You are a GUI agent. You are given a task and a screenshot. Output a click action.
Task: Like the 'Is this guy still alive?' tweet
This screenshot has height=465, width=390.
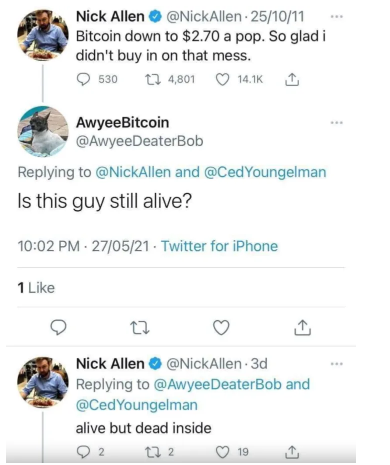[221, 327]
